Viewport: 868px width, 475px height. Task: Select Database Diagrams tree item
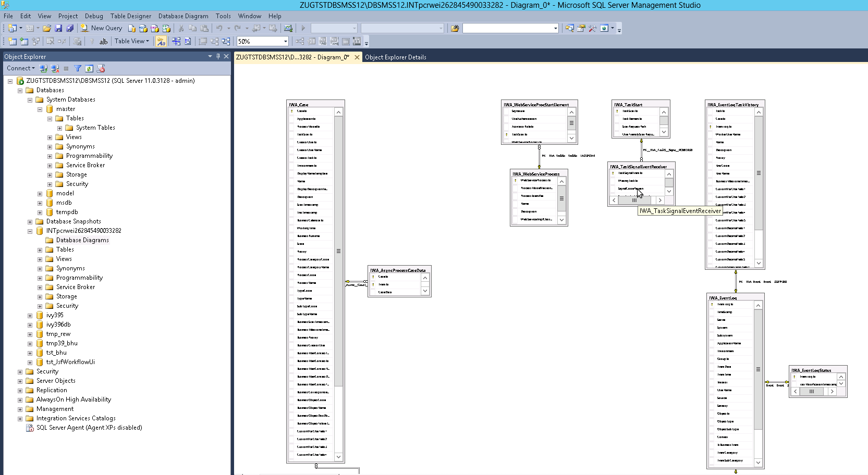tap(82, 240)
